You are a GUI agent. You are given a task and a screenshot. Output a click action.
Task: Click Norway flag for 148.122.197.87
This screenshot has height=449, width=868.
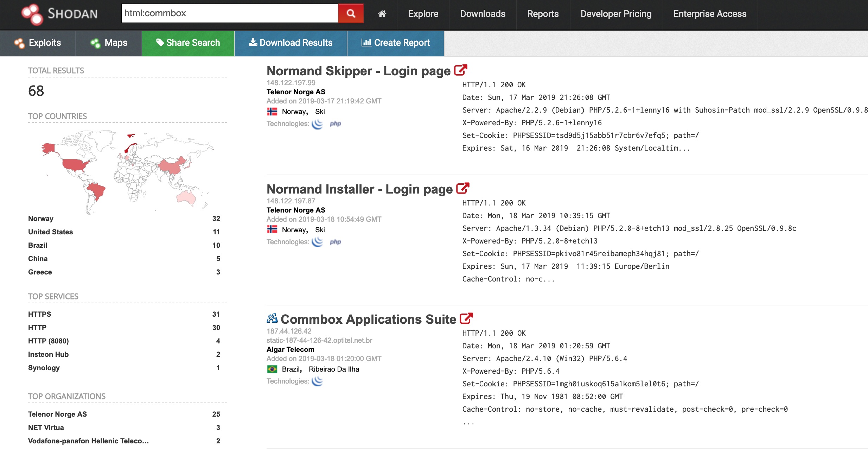[272, 230]
